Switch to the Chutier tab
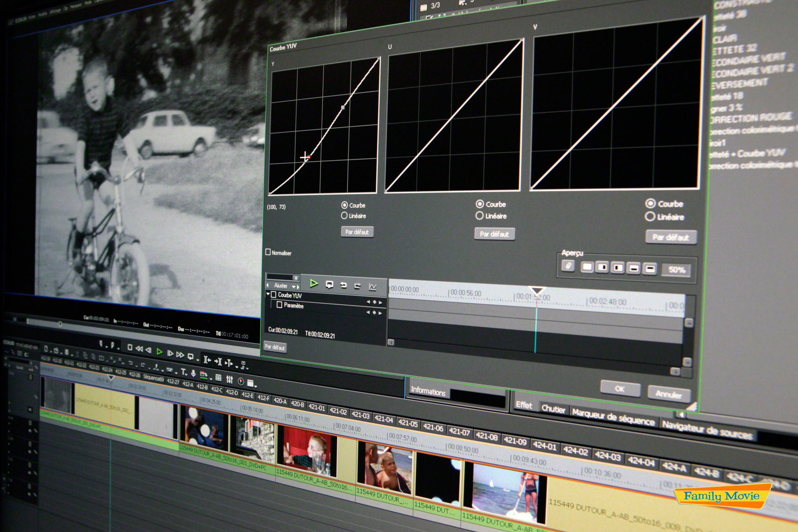The width and height of the screenshot is (798, 532). coord(553,409)
